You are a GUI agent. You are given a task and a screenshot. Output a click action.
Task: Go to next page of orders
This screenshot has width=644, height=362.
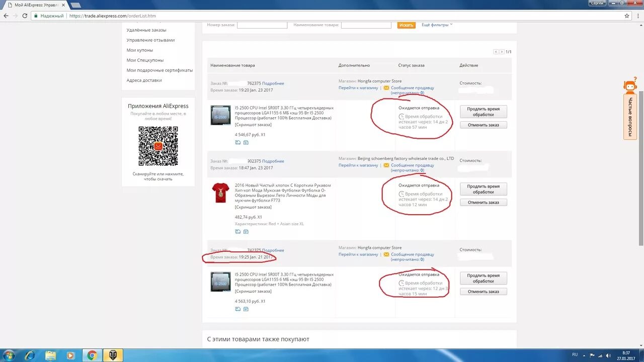(502, 52)
